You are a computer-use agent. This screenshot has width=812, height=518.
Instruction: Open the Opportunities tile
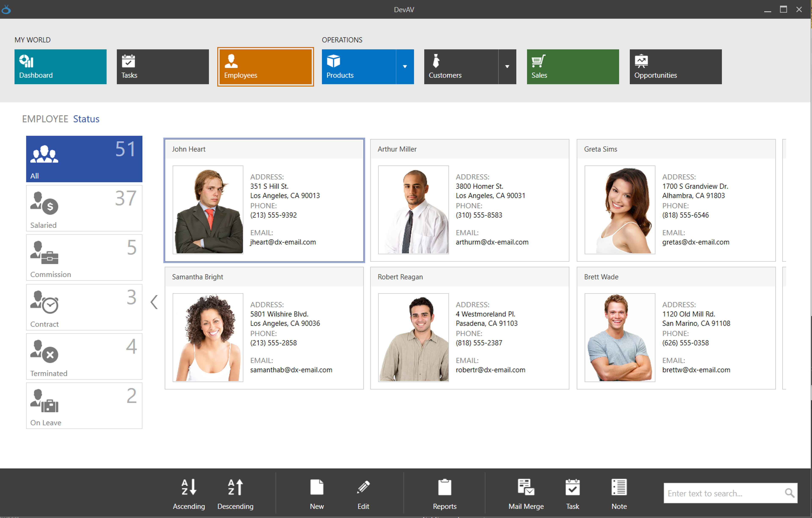[676, 67]
